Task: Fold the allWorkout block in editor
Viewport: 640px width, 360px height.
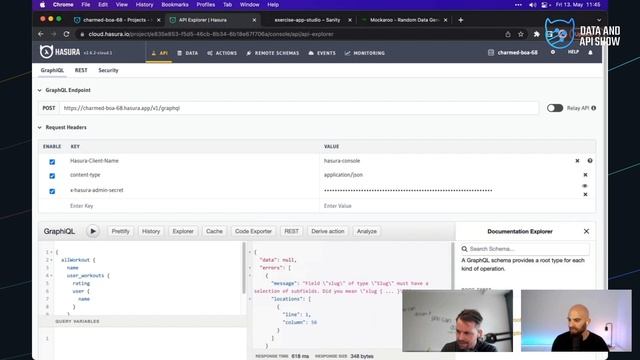Action: [51, 260]
